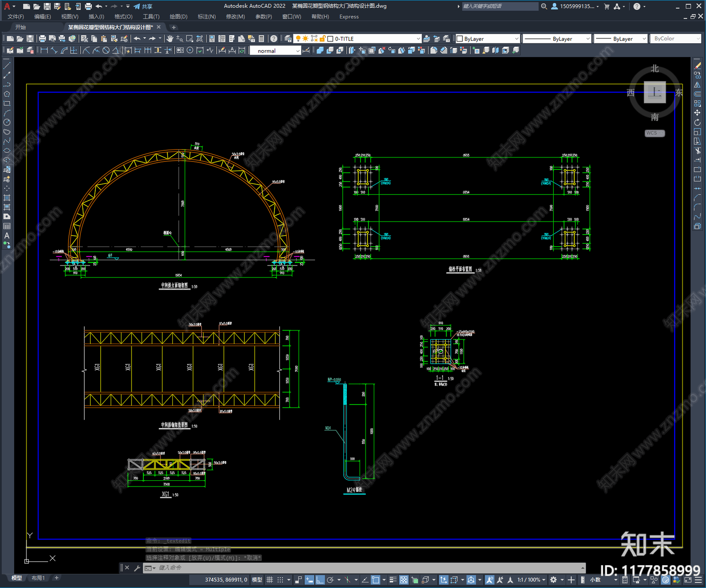Activate the Rotate modify tool
The image size is (706, 588).
coord(697,123)
